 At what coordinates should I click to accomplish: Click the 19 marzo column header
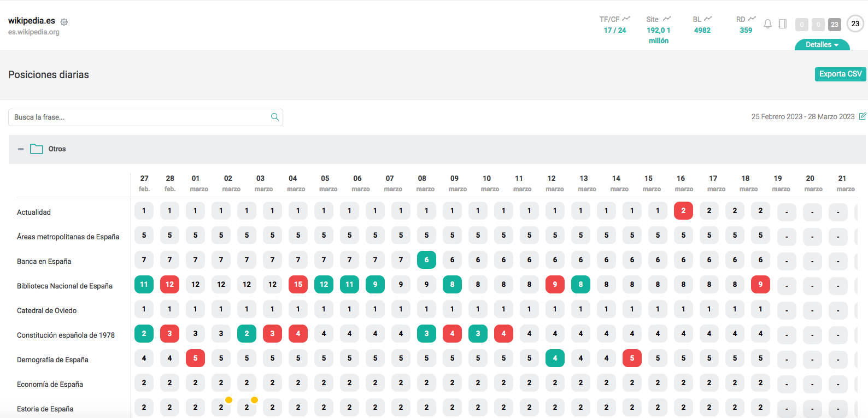pos(781,184)
